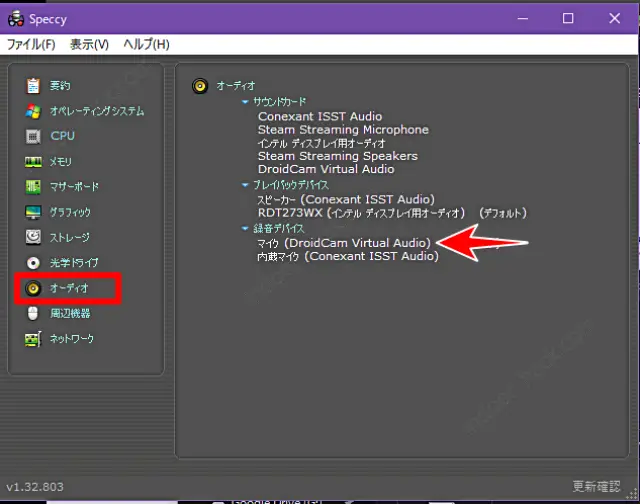640x504 pixels.
Task: Click マイク (DroidCam Virtual Audio) recording entry
Action: (x=344, y=243)
